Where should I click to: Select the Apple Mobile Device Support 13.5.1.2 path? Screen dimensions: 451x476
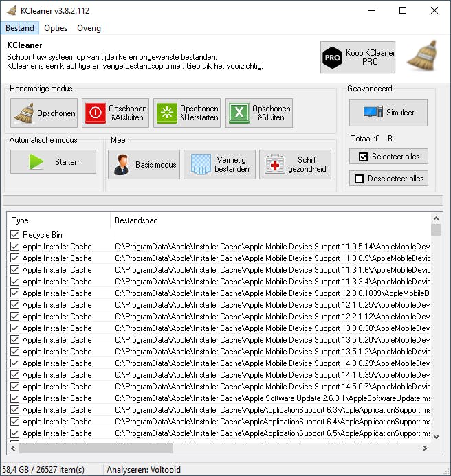click(272, 352)
